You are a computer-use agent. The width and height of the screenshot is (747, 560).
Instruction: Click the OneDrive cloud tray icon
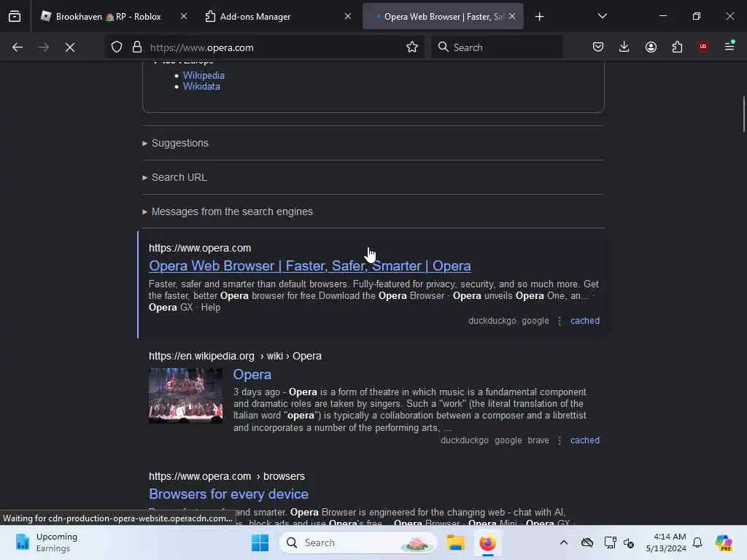click(x=587, y=542)
